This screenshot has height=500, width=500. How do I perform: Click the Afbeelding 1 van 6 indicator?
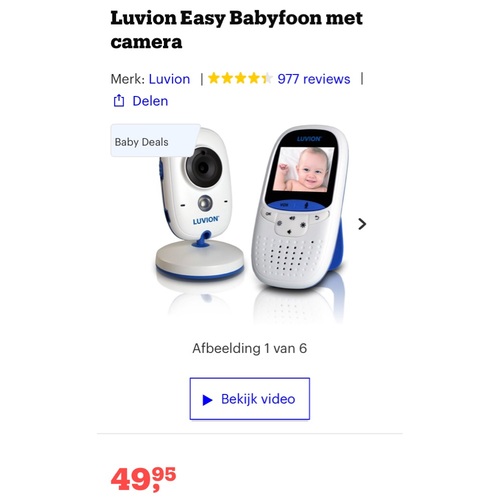point(249,348)
